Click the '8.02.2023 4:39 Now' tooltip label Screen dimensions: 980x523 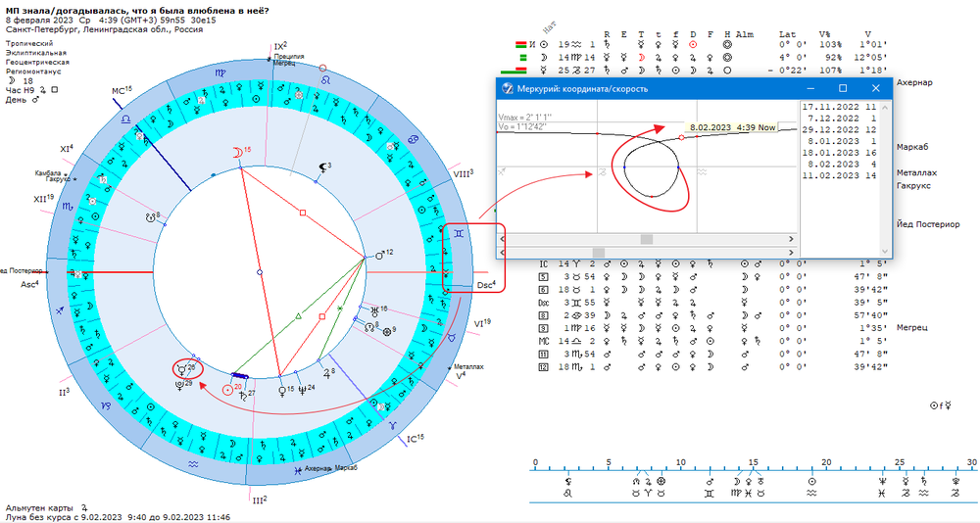coord(732,127)
